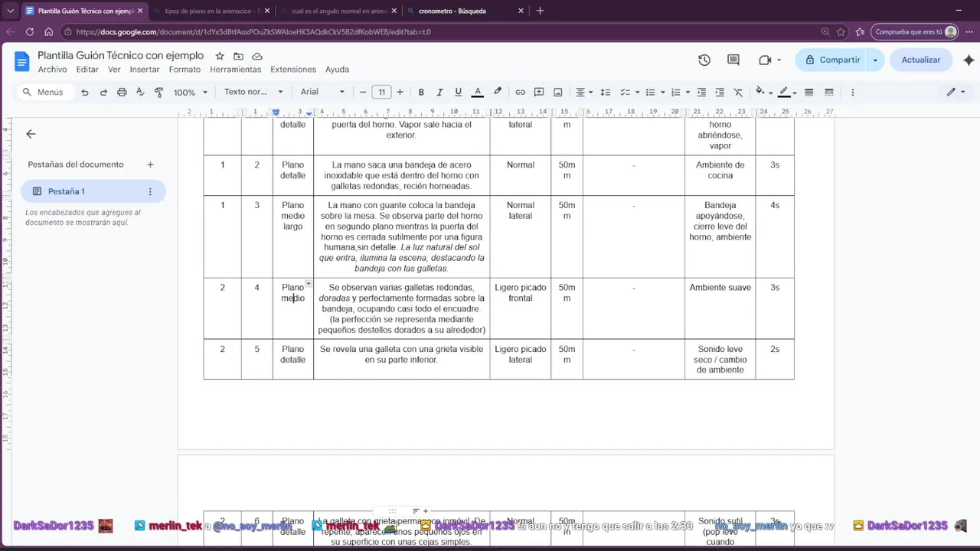Open the version history clock icon
Image resolution: width=980 pixels, height=551 pixels.
click(x=704, y=60)
